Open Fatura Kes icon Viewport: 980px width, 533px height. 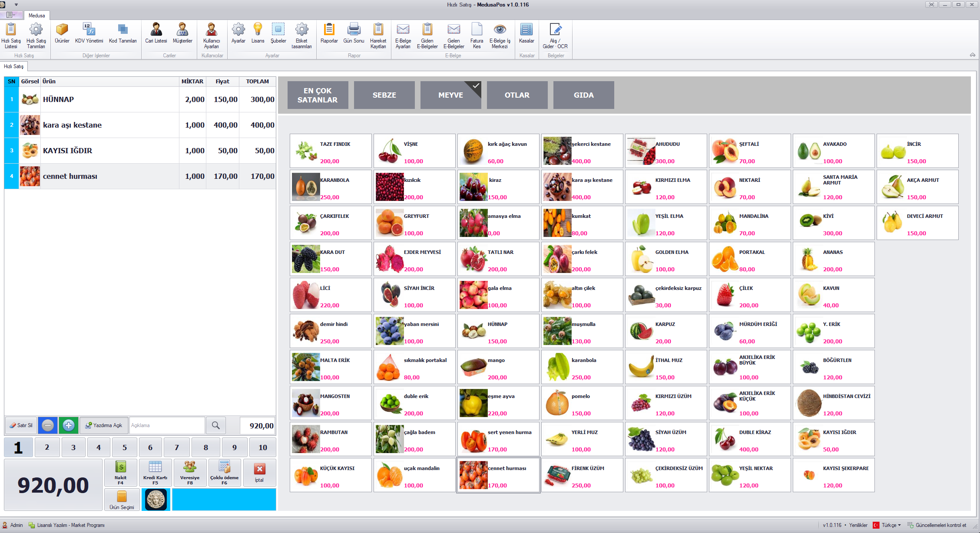coord(477,36)
